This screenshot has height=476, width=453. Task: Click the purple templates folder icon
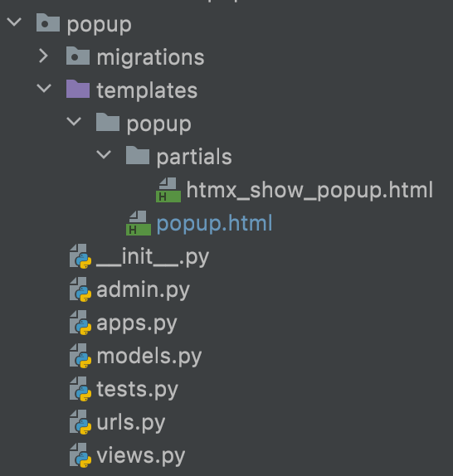click(78, 89)
